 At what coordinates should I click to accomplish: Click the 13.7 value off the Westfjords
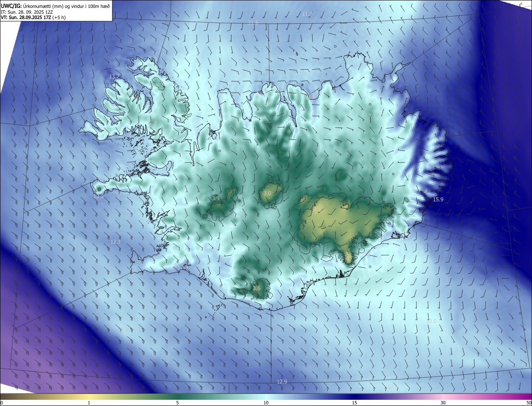coord(114,77)
